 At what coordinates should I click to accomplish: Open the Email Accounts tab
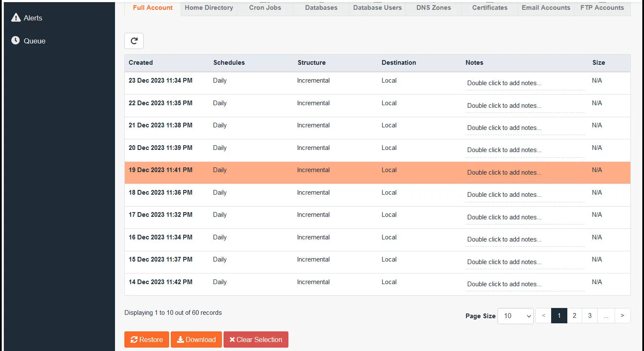(x=546, y=7)
